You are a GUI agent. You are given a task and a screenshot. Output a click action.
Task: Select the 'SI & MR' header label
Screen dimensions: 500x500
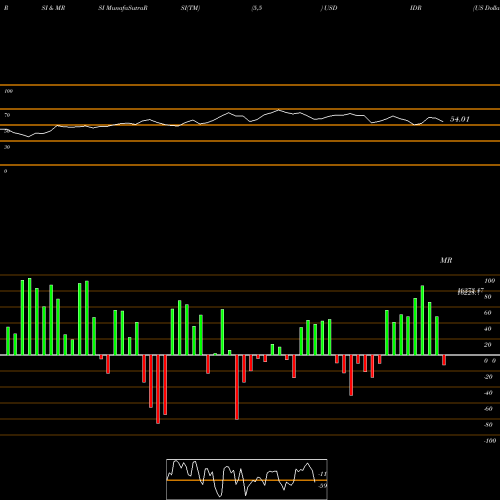tap(53, 8)
